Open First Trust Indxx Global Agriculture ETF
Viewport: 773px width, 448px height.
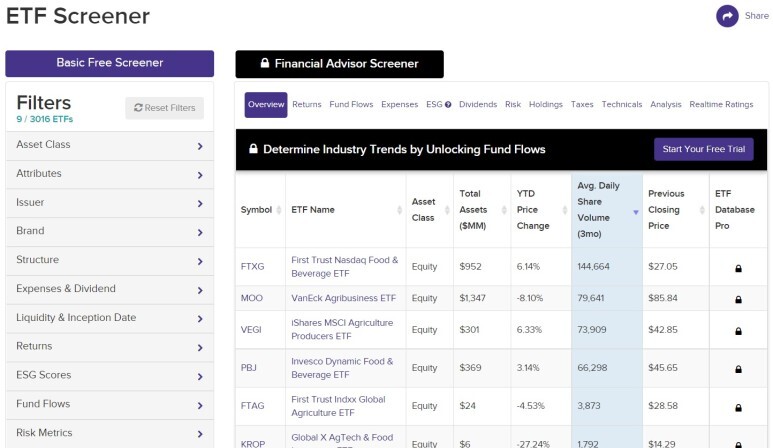pos(338,406)
